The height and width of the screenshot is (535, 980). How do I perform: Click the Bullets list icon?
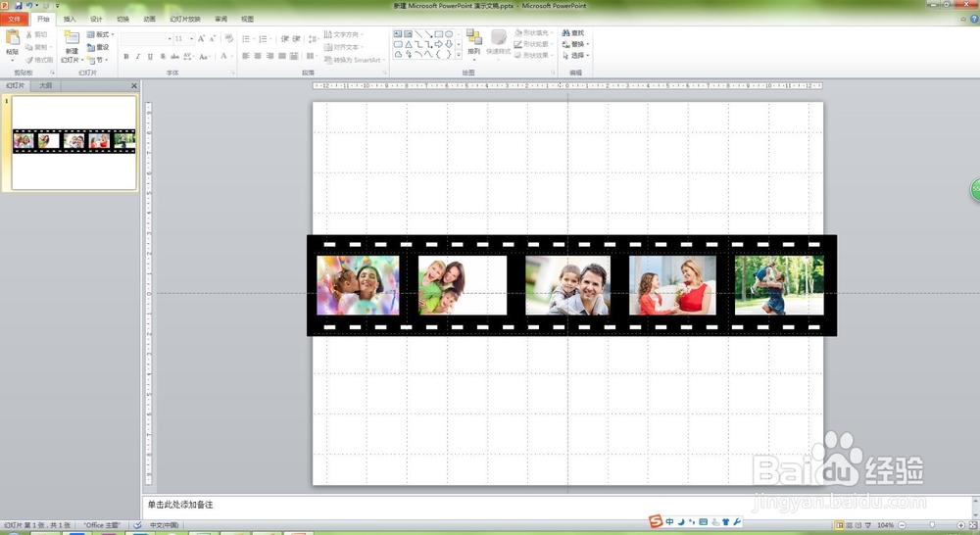point(247,39)
